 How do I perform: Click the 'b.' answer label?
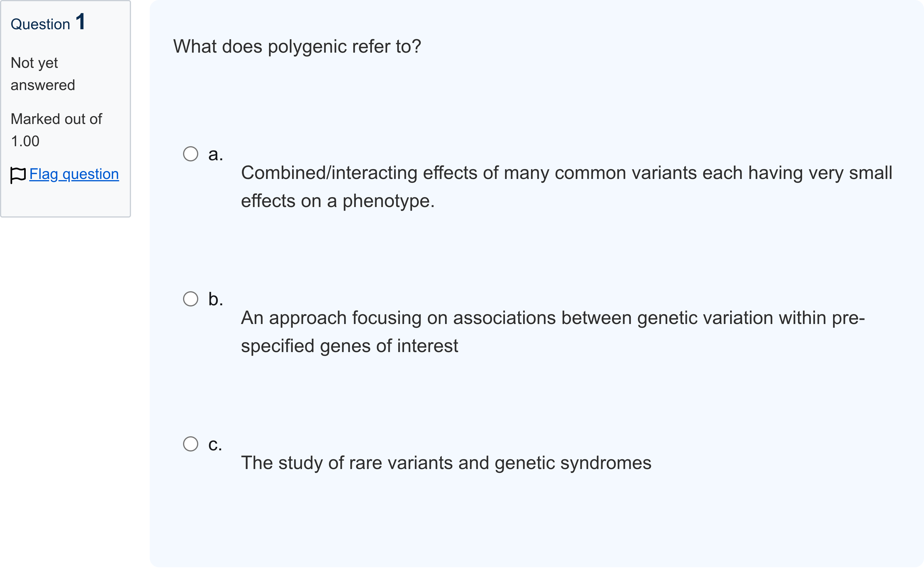click(x=216, y=299)
